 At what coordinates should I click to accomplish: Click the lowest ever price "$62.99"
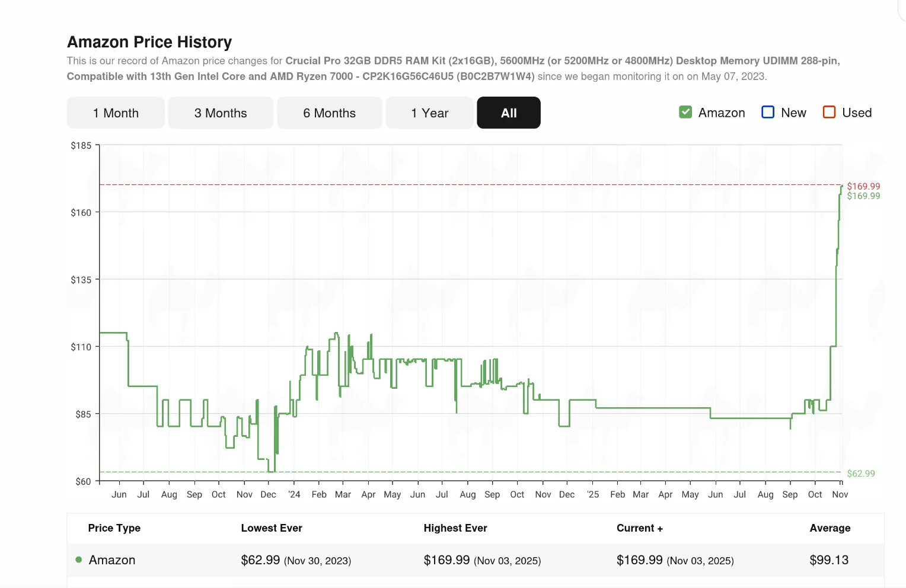pyautogui.click(x=261, y=560)
